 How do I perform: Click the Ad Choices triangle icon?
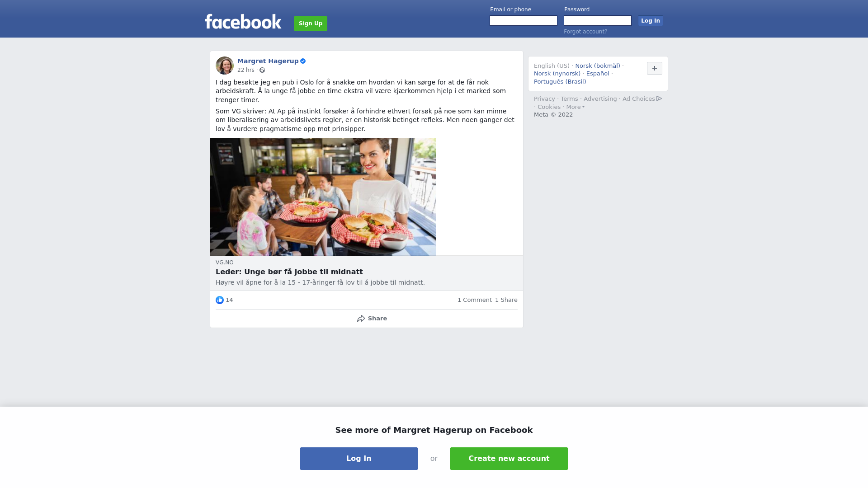659,99
